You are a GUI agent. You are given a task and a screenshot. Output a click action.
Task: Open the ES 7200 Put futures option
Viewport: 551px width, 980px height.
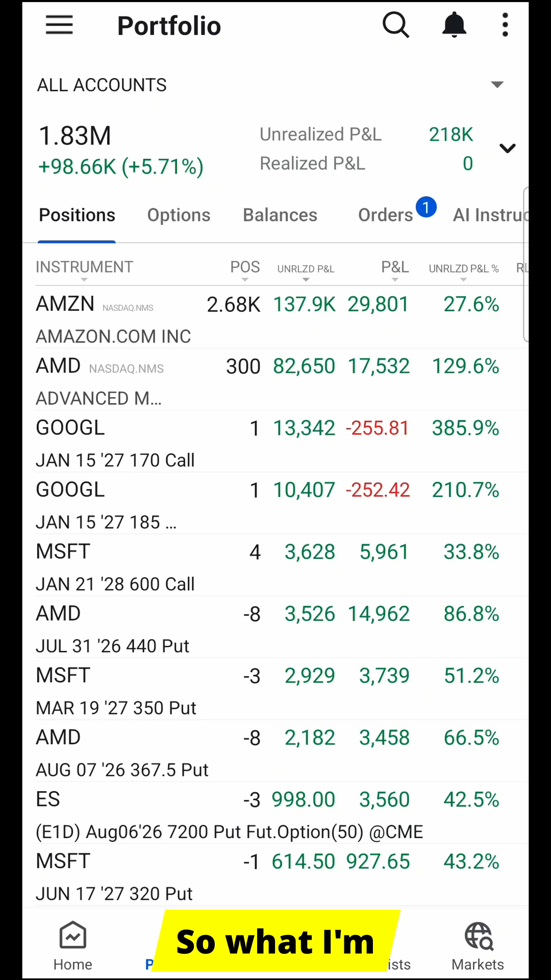click(275, 813)
